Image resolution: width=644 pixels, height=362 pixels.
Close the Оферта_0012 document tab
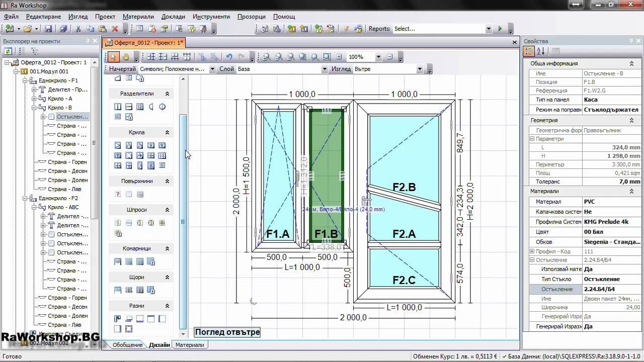pyautogui.click(x=514, y=42)
